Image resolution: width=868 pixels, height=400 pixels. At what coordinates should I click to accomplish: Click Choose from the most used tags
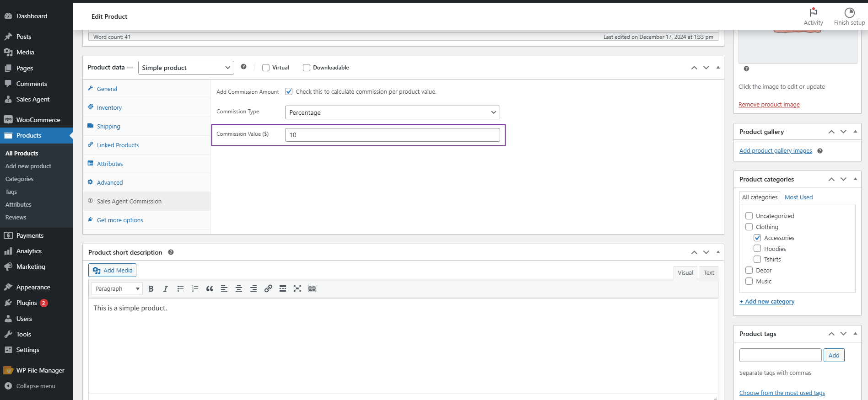pos(782,393)
